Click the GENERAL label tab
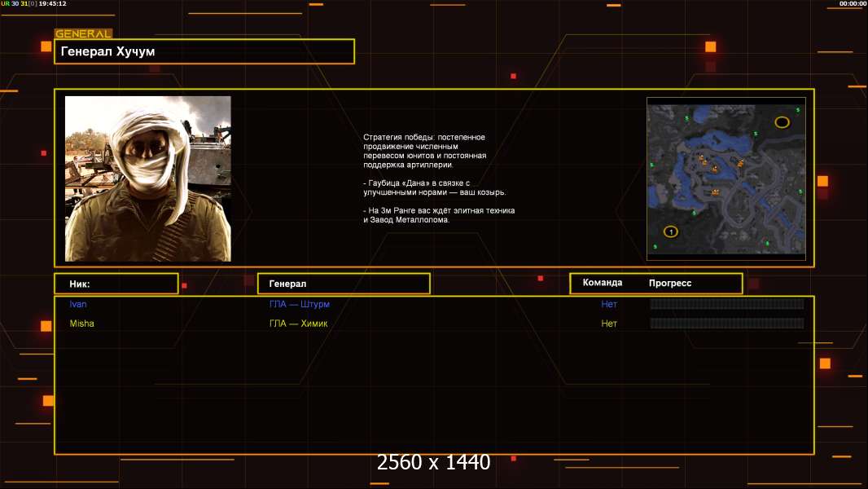 click(84, 33)
